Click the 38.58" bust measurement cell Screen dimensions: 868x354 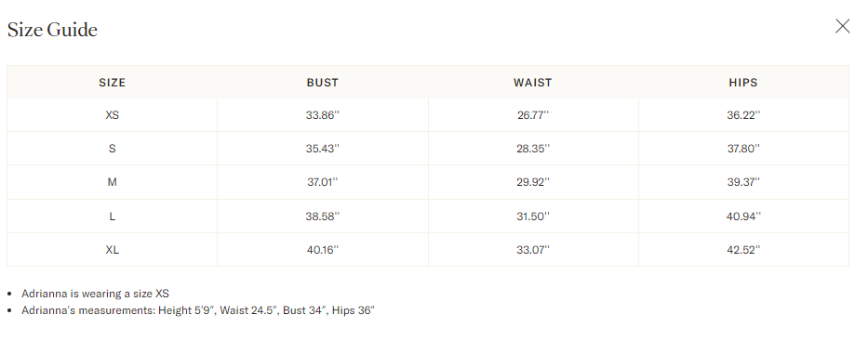pos(322,216)
